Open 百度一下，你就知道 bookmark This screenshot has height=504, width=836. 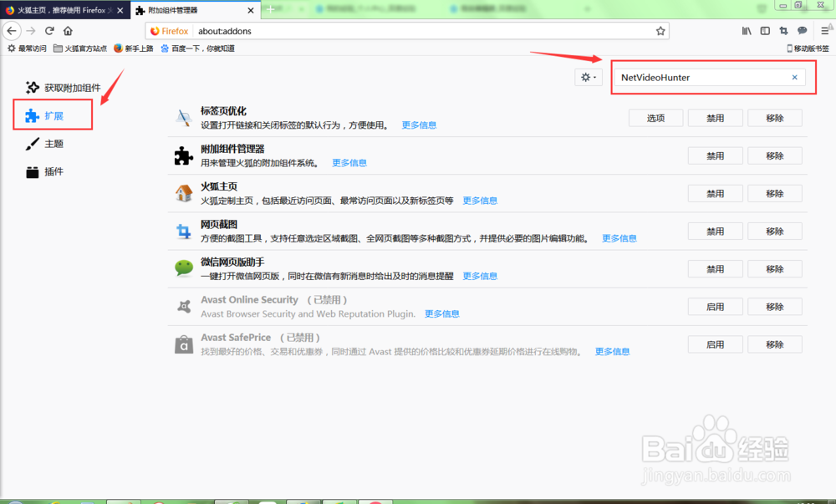pyautogui.click(x=197, y=48)
